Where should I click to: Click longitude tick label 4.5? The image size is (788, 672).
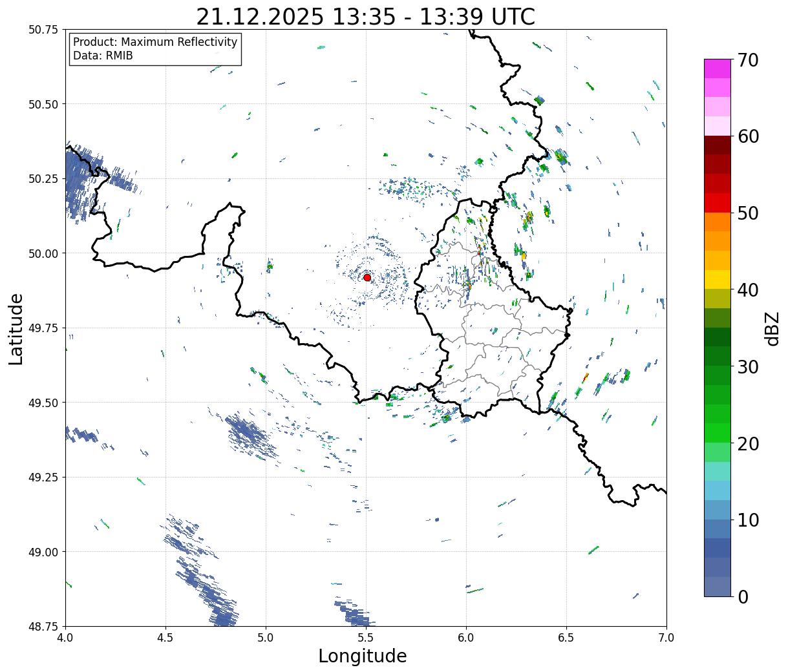pos(165,638)
